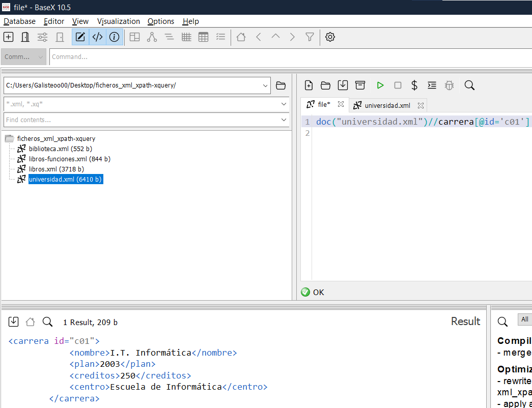Viewport: 532px width, 408px height.
Task: Click the All button in the info panel
Action: 524,319
